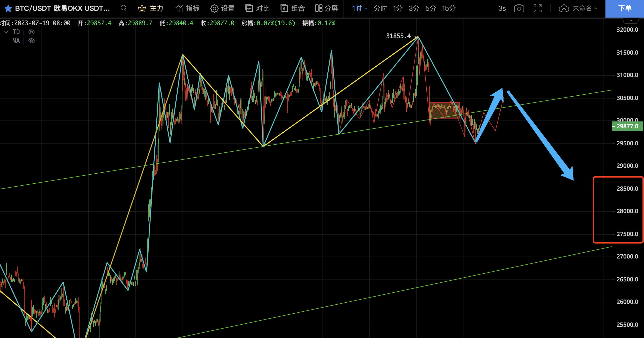Open the symbol search magnifier
The image size is (644, 338).
(123, 8)
